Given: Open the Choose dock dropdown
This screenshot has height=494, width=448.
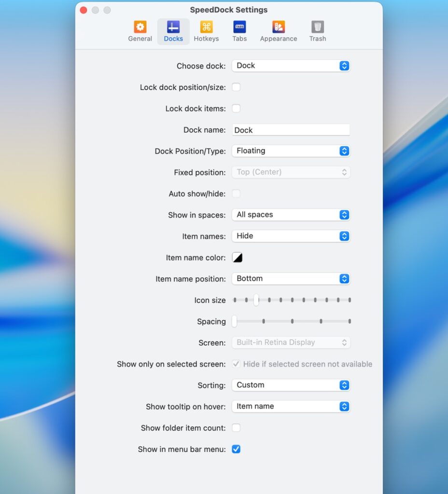Looking at the screenshot, I should point(291,66).
